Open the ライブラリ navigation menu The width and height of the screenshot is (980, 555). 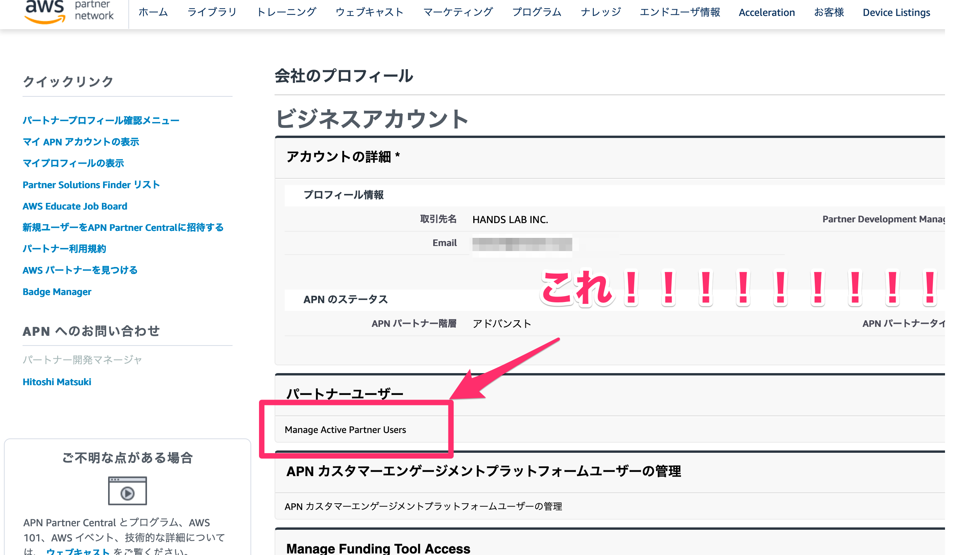pyautogui.click(x=212, y=12)
